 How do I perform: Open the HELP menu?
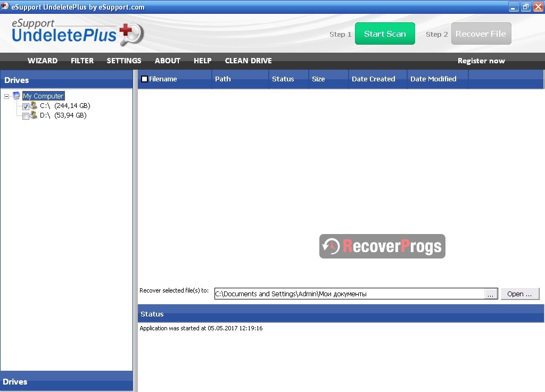click(202, 61)
